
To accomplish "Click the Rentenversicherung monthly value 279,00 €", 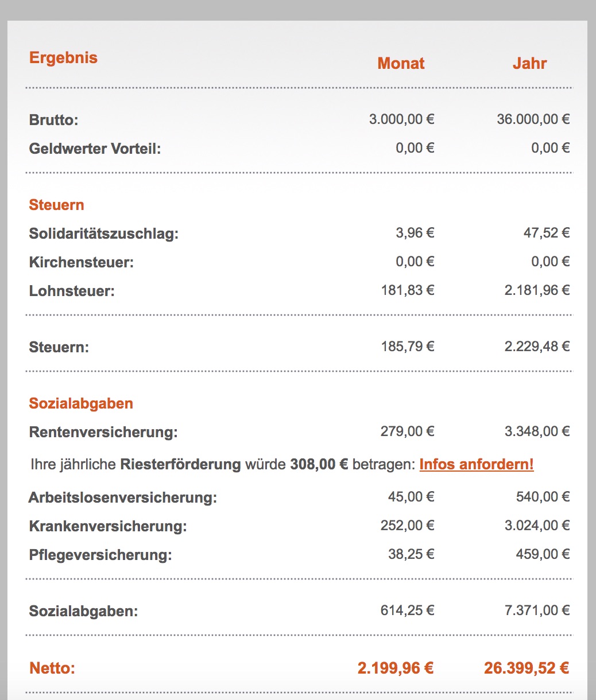I will pyautogui.click(x=408, y=431).
